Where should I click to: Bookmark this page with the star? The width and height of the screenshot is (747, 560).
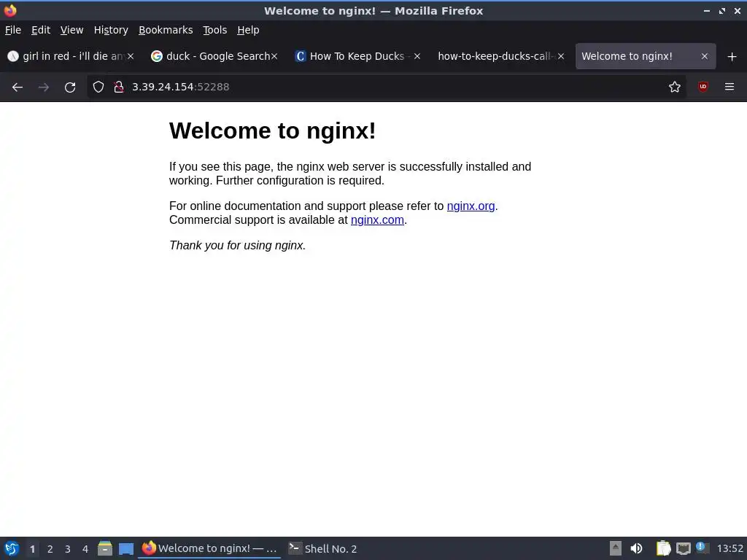point(675,87)
